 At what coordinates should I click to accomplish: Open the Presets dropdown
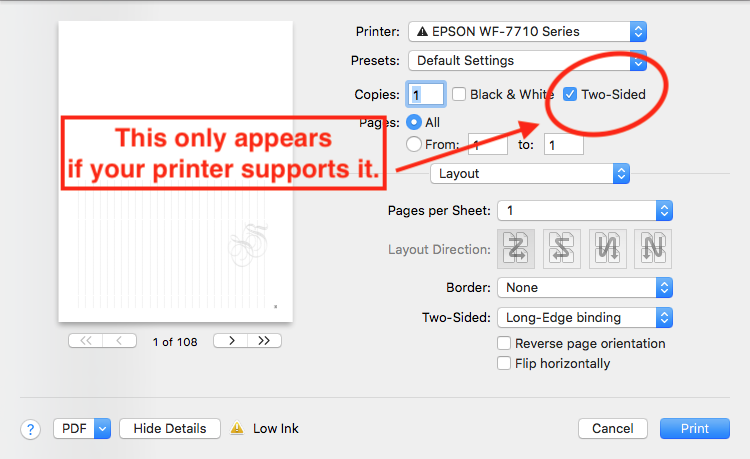527,61
